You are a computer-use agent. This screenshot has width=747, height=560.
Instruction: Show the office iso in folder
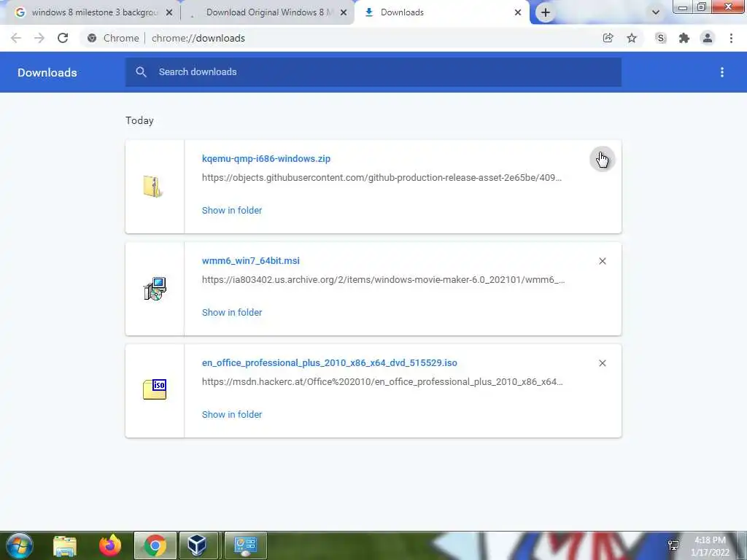coord(231,415)
